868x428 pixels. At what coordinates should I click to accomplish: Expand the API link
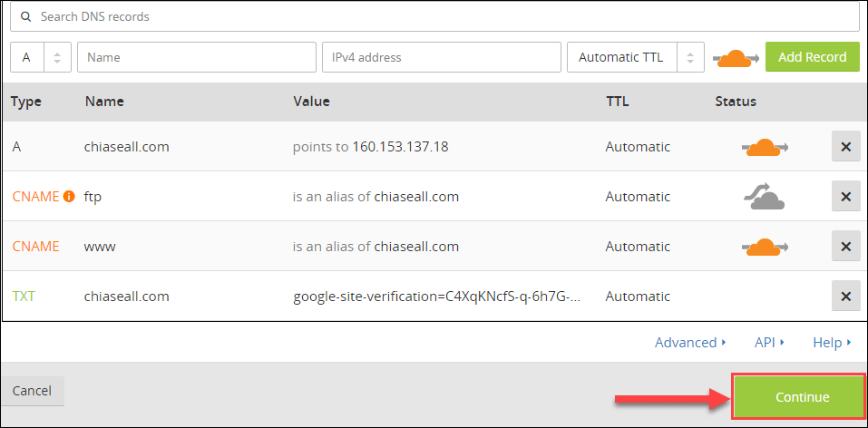769,343
